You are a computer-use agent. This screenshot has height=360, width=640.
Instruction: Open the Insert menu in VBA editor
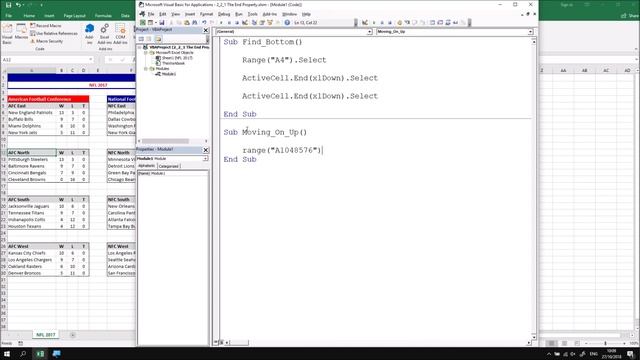point(190,14)
